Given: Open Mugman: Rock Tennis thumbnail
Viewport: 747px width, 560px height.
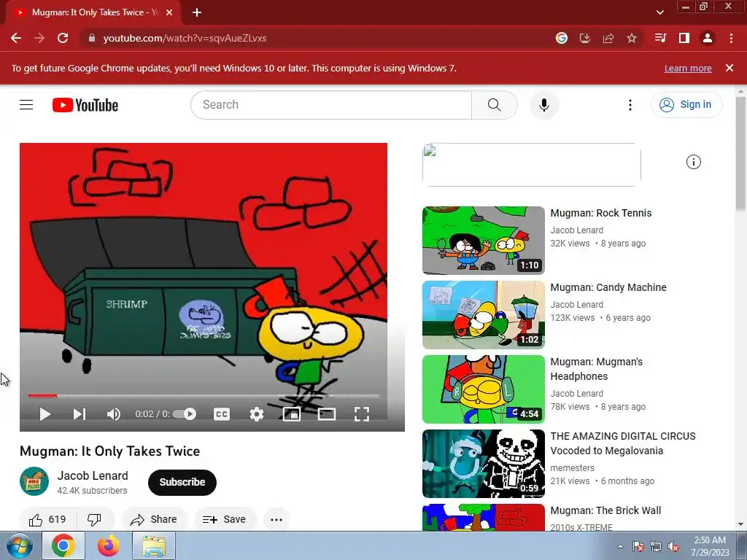Looking at the screenshot, I should coord(483,241).
